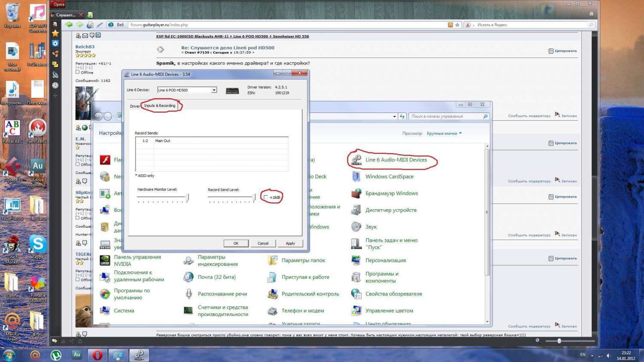Open Панель управления NVIDIA
Screen dimensions: 644x362
click(x=137, y=260)
